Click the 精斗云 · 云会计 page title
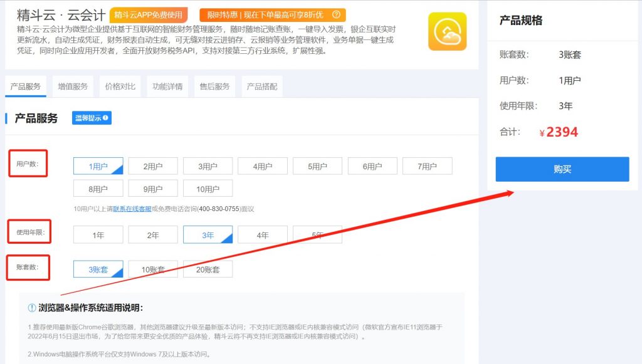This screenshot has width=642, height=364. (x=61, y=15)
